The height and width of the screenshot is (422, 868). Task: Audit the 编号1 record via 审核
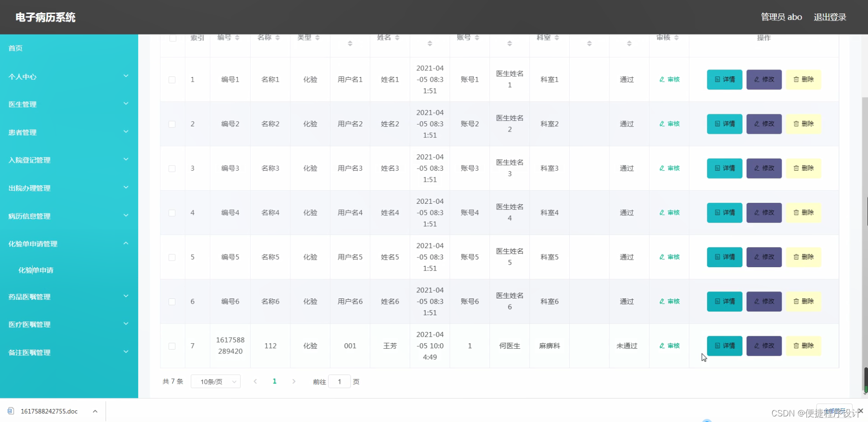(x=669, y=80)
